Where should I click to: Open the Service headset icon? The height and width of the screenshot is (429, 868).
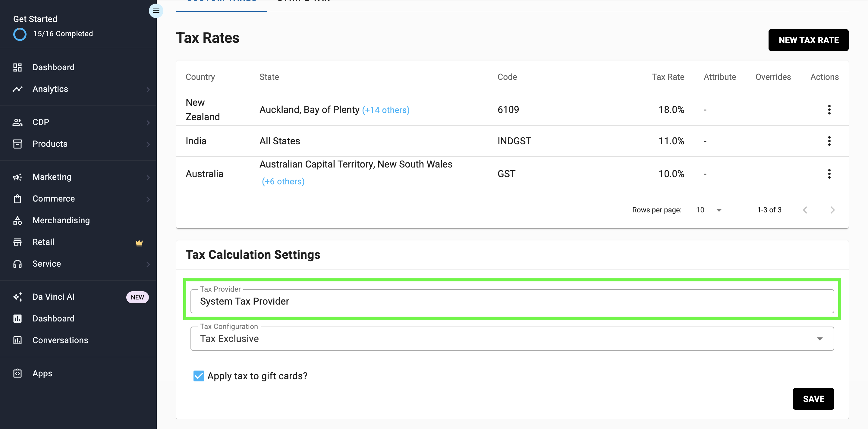(17, 264)
